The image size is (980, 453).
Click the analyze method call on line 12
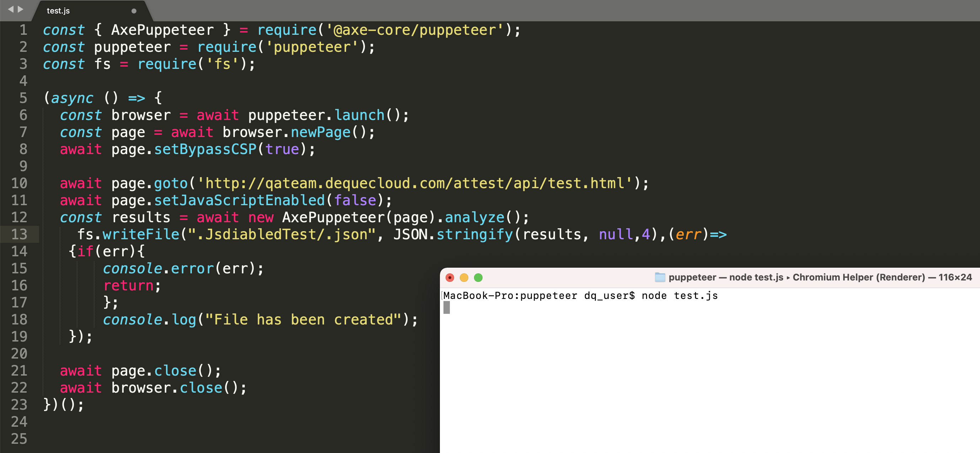pyautogui.click(x=474, y=217)
